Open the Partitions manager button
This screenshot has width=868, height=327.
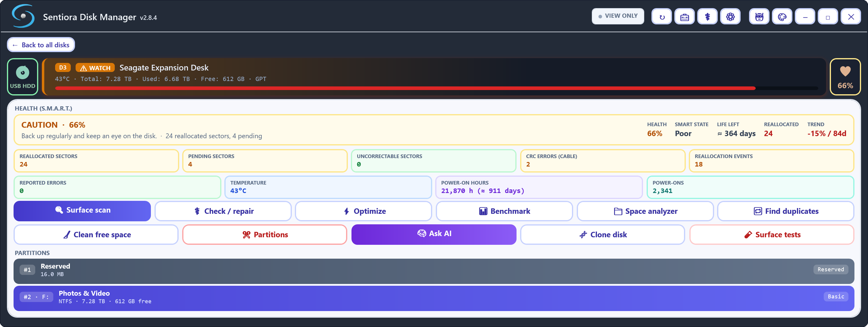point(265,235)
